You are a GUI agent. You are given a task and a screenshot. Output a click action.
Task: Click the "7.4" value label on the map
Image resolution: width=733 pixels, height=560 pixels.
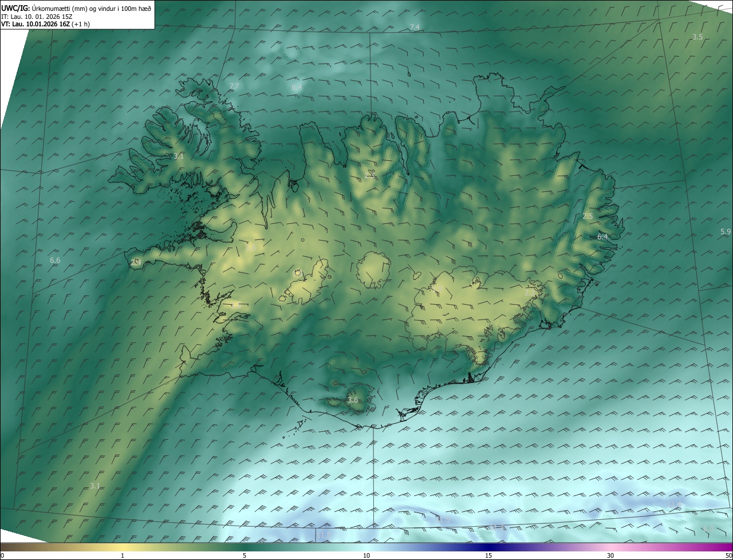tap(415, 27)
